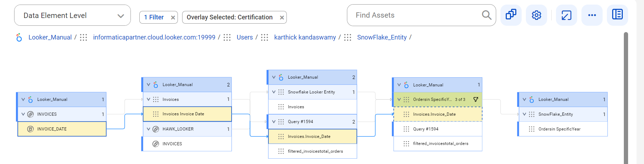Click grid icon before Users breadcrumb
This screenshot has height=164, width=644.
coord(227,37)
